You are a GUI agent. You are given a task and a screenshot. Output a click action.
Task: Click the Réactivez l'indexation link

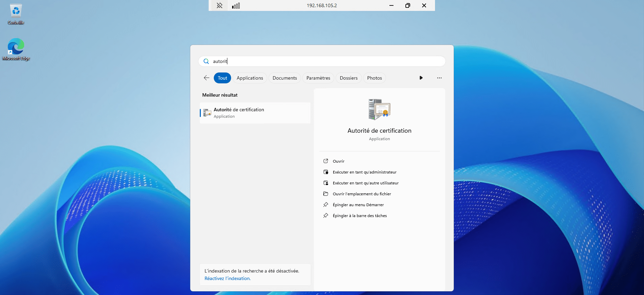coord(227,278)
